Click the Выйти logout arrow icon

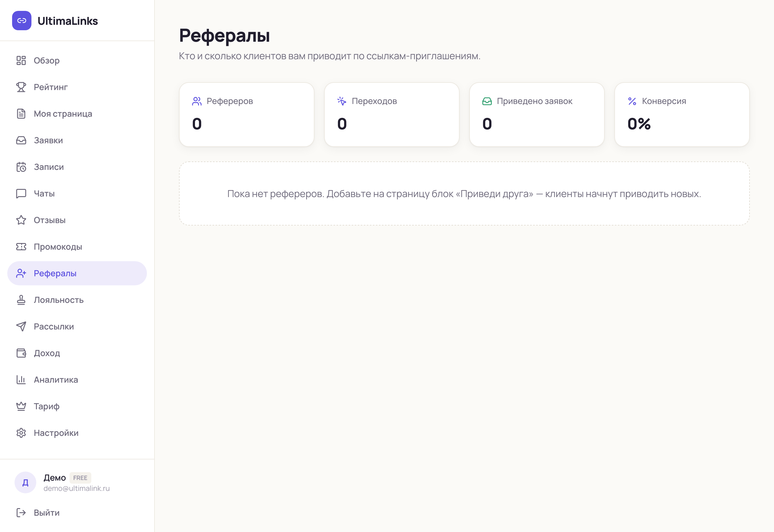(x=21, y=513)
